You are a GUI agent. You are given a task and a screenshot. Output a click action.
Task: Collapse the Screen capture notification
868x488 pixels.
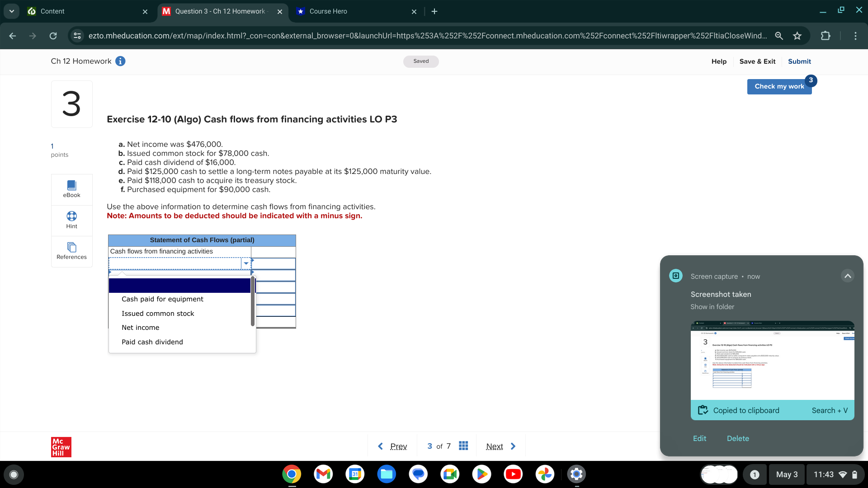point(848,276)
